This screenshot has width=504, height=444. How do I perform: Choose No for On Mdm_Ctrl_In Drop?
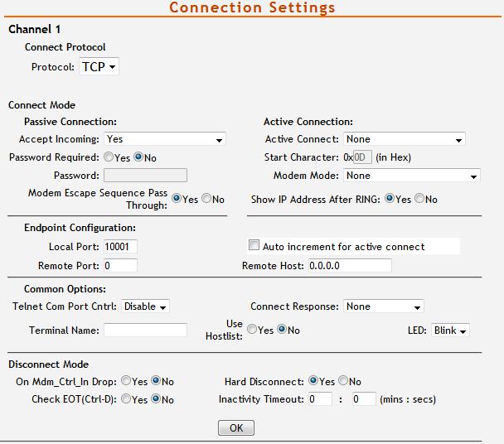click(156, 381)
